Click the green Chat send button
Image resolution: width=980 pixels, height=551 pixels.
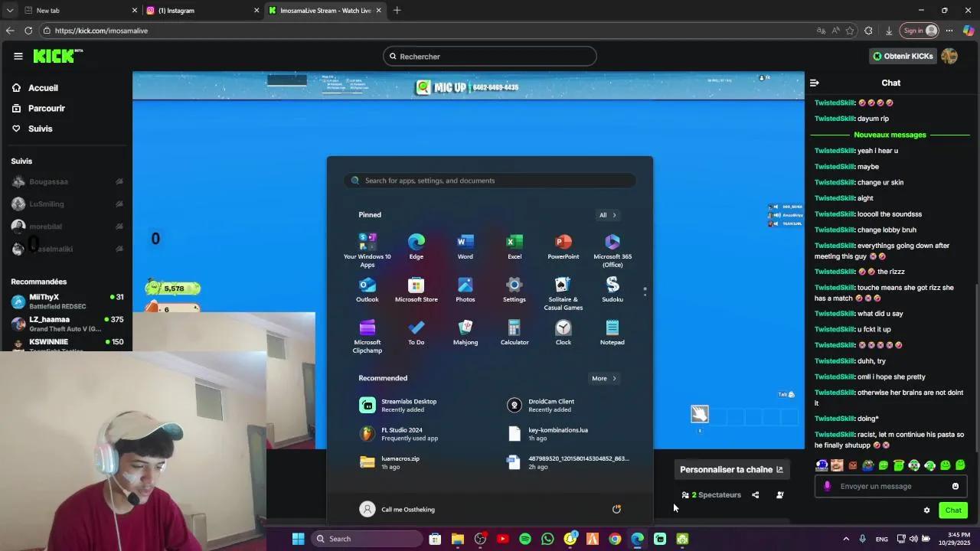click(x=953, y=510)
